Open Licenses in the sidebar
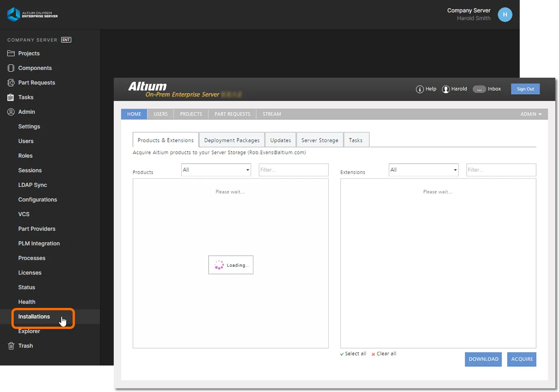This screenshot has height=392, width=559. pyautogui.click(x=30, y=273)
